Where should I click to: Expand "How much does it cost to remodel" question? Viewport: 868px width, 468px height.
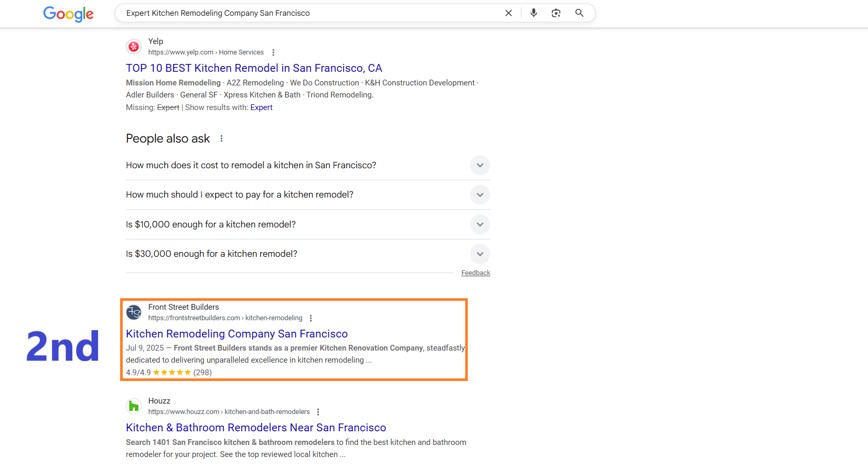click(308, 165)
